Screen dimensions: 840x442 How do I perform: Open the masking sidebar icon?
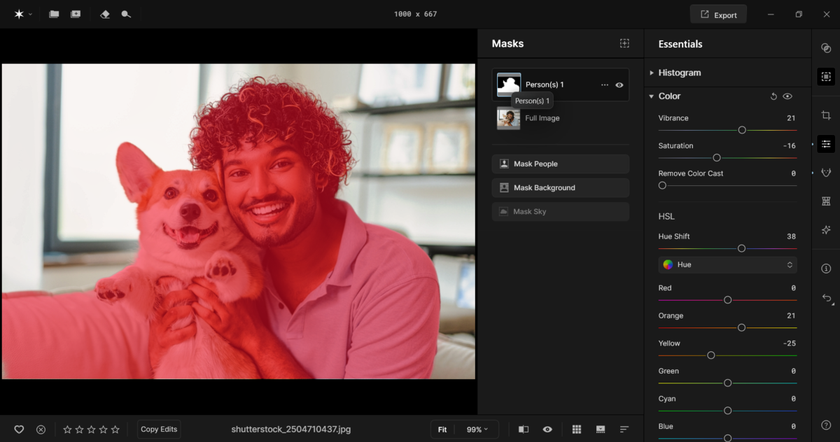[826, 77]
